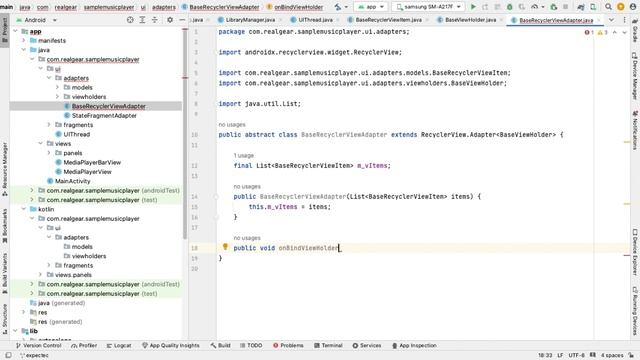
Task: Open the Project tool window sidebar button
Action: click(x=4, y=30)
